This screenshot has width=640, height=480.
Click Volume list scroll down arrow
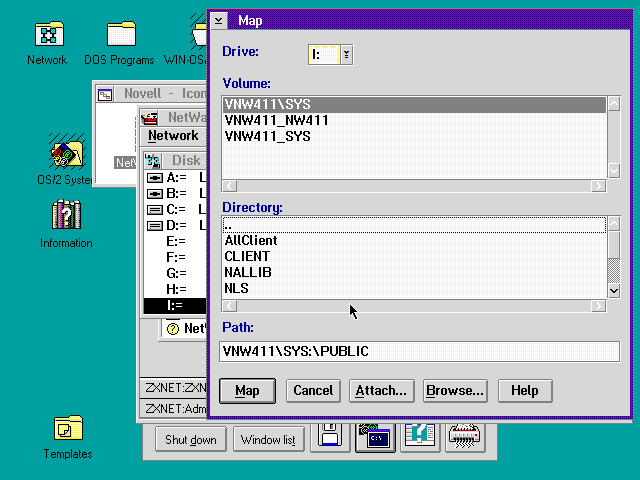click(x=614, y=170)
